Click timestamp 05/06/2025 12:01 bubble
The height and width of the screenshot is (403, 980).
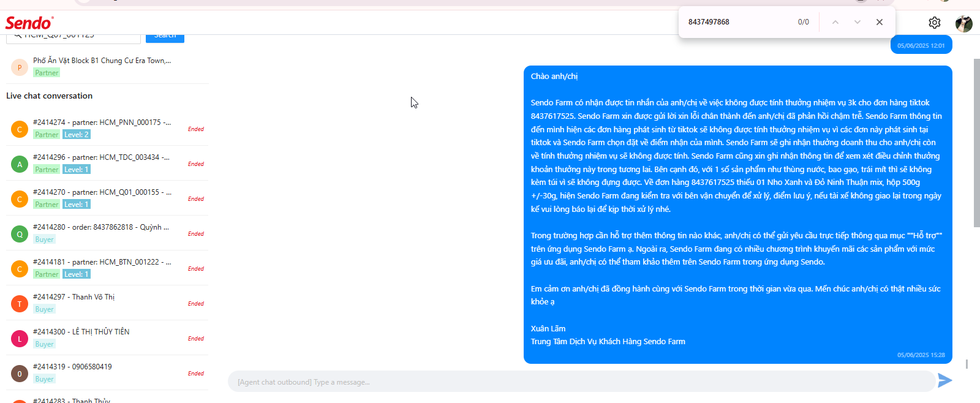pyautogui.click(x=921, y=45)
